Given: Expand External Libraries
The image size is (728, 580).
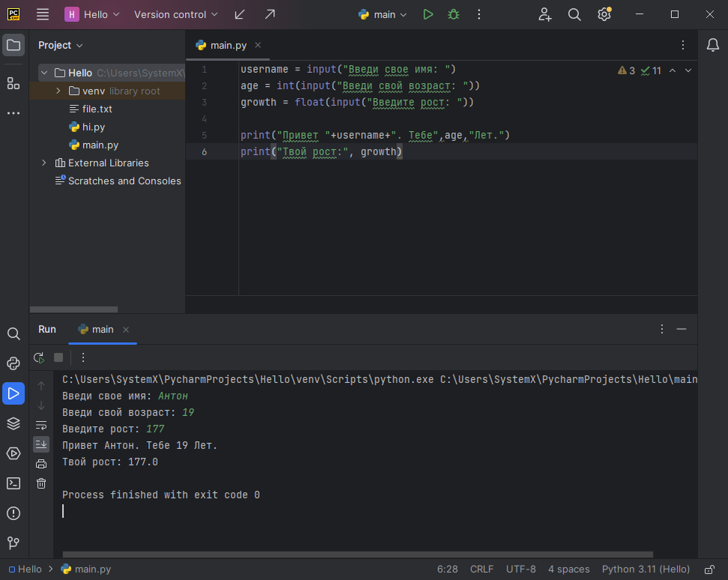Looking at the screenshot, I should [x=45, y=163].
